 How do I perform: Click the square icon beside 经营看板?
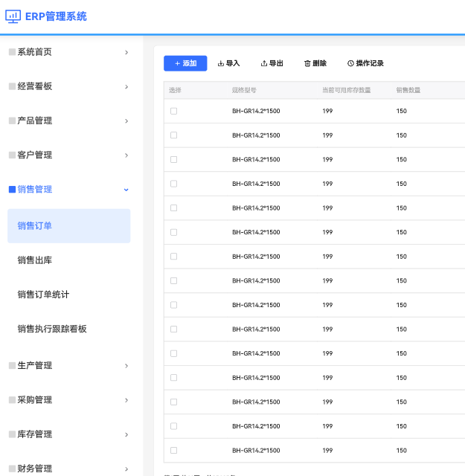click(x=12, y=86)
